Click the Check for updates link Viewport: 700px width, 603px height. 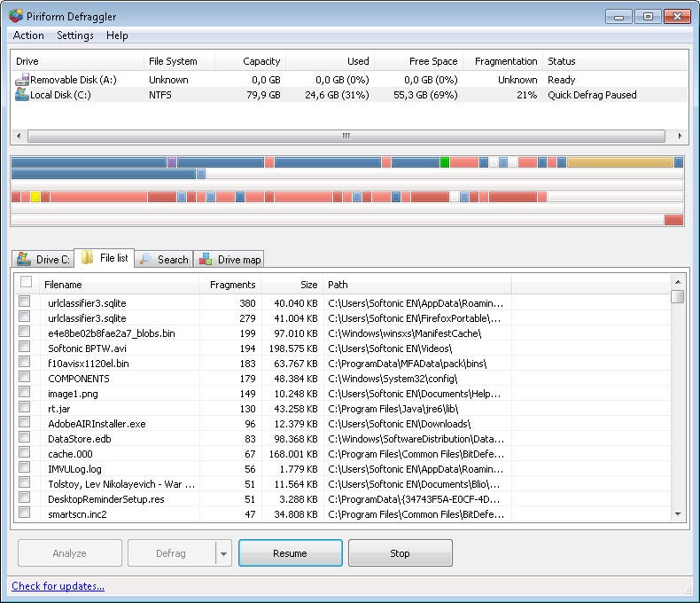coord(58,586)
